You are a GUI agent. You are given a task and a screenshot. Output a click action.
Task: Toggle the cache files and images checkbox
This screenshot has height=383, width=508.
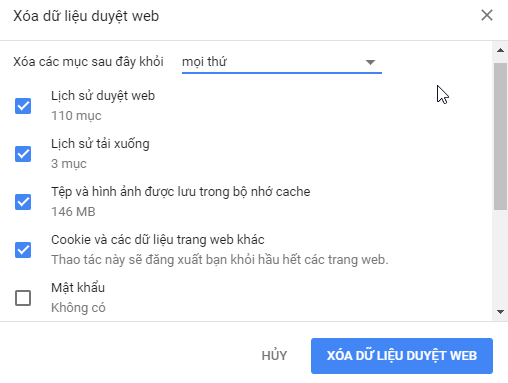[23, 202]
